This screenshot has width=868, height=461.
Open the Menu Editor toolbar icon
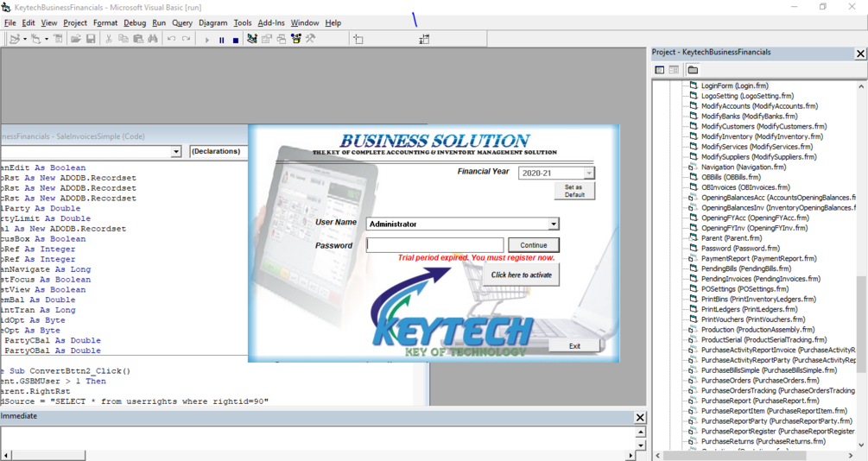click(58, 39)
